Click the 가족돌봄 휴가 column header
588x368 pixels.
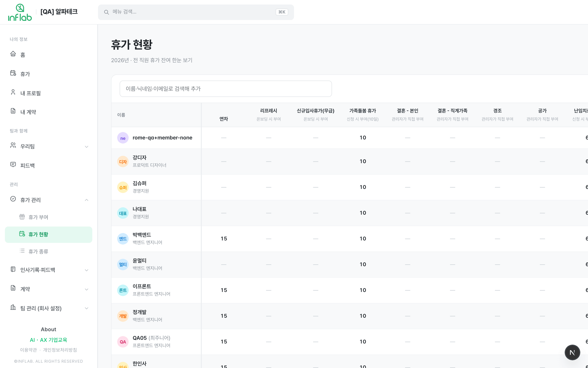(x=363, y=111)
